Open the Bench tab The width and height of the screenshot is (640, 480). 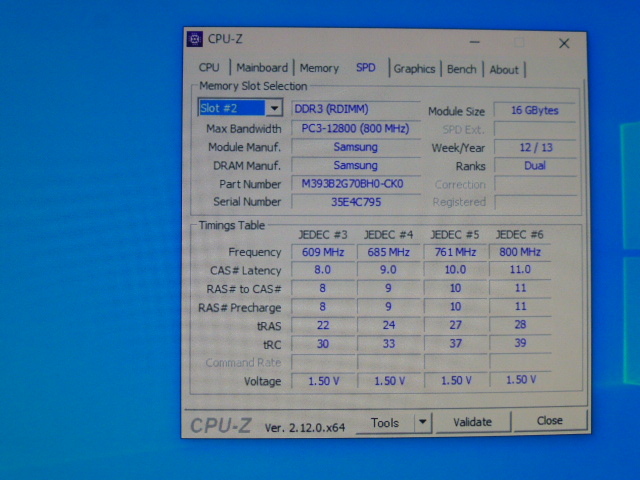(x=462, y=69)
